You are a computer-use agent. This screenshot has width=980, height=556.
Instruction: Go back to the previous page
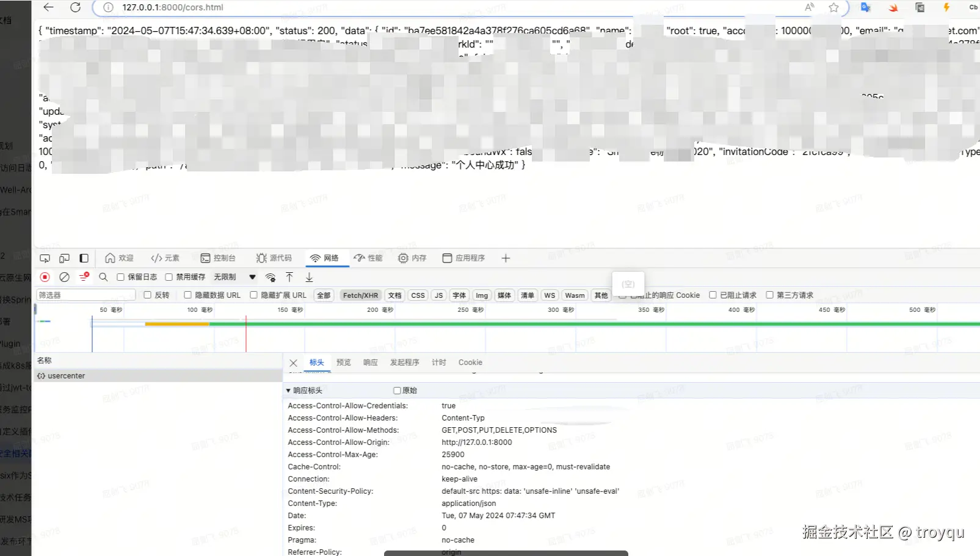coord(48,7)
